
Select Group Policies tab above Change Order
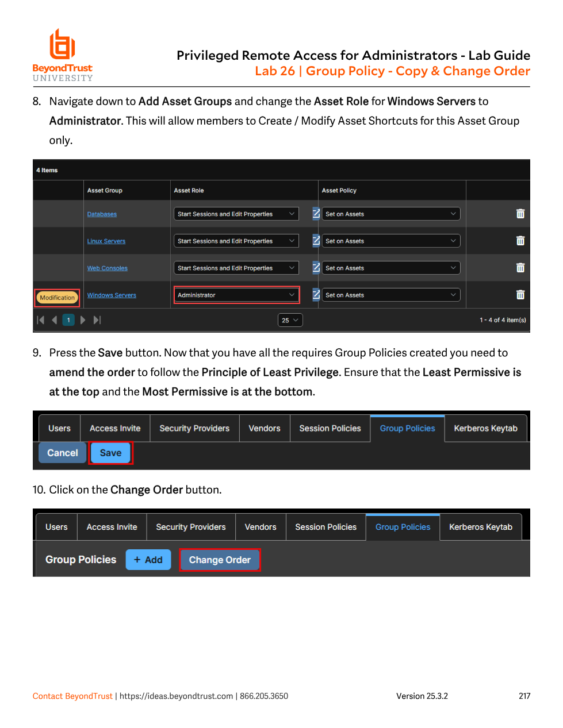coord(403,527)
